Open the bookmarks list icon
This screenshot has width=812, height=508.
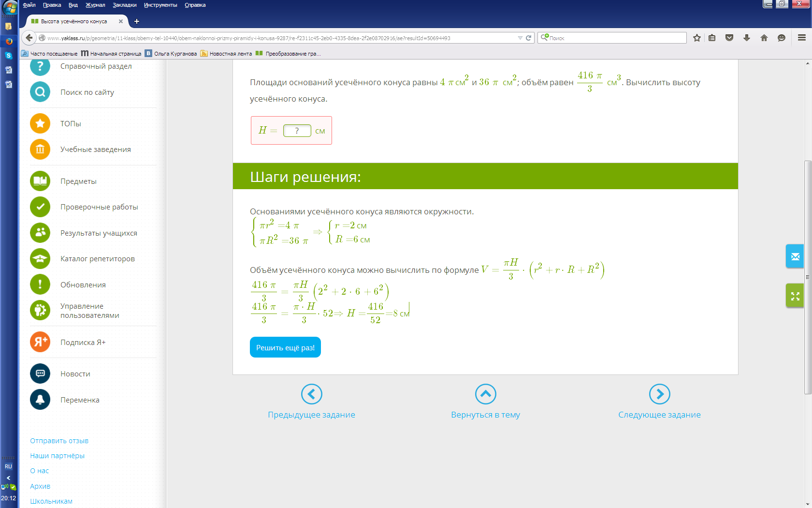click(x=712, y=38)
